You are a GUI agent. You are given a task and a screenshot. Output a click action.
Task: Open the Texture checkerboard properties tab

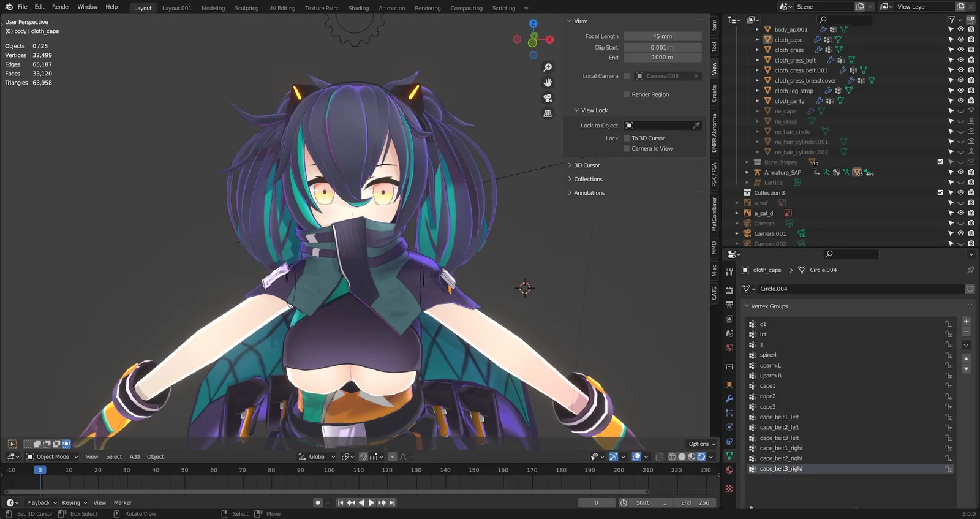point(729,488)
